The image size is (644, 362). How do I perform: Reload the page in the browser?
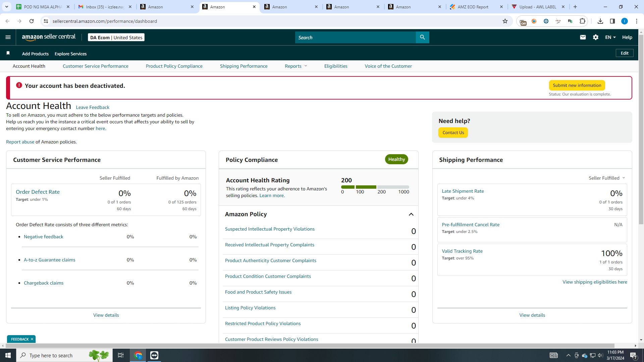tap(32, 21)
